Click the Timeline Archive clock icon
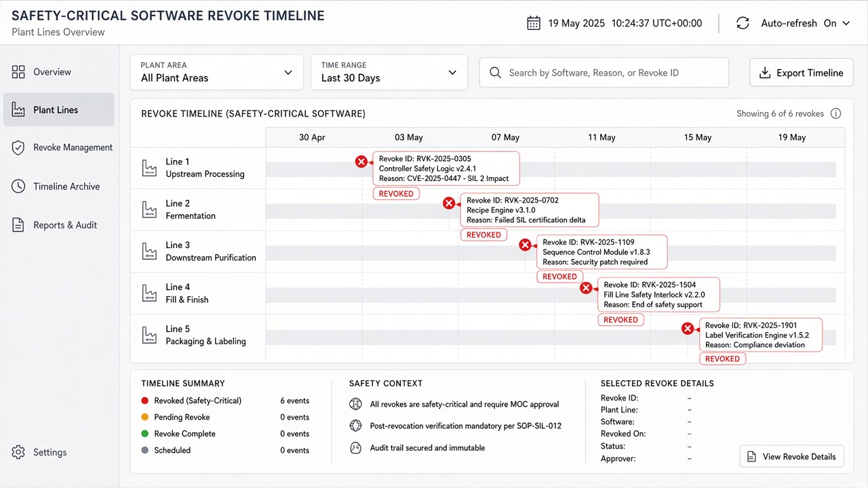Viewport: 868px width, 488px height. click(x=18, y=186)
